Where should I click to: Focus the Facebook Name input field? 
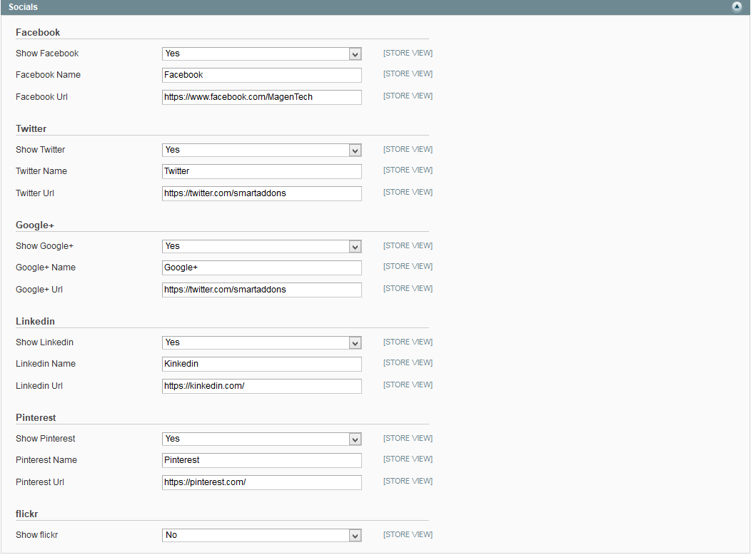(x=261, y=75)
